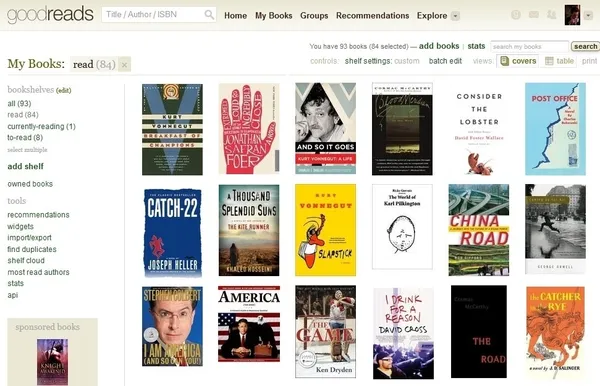Open The Road black cover
The height and width of the screenshot is (386, 600).
(479, 332)
